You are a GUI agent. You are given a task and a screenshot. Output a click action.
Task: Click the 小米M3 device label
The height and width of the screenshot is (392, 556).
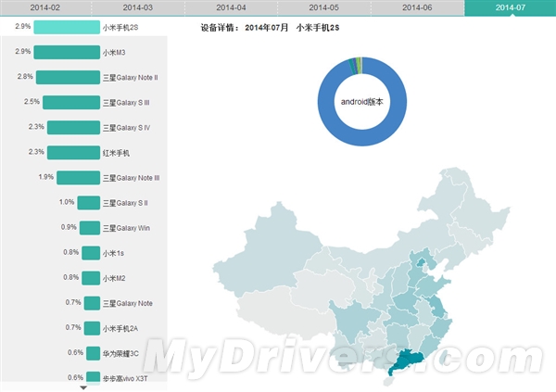tap(114, 53)
